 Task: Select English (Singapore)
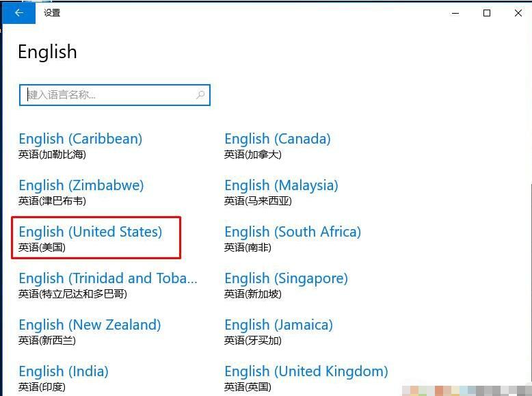(x=286, y=278)
